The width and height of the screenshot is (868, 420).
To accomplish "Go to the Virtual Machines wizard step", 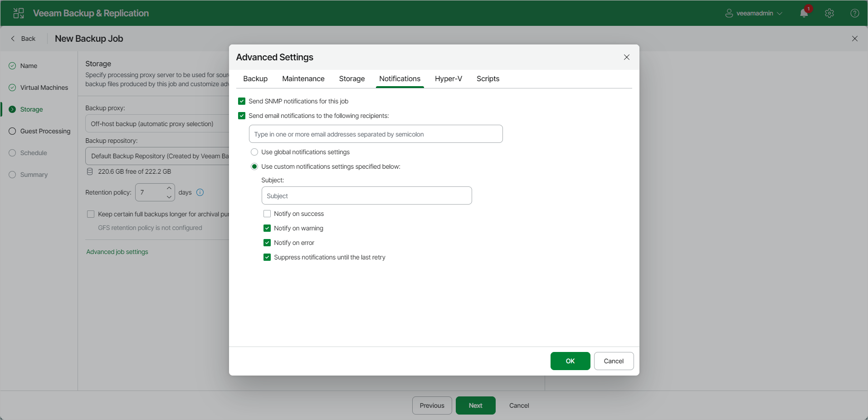I will [x=44, y=88].
